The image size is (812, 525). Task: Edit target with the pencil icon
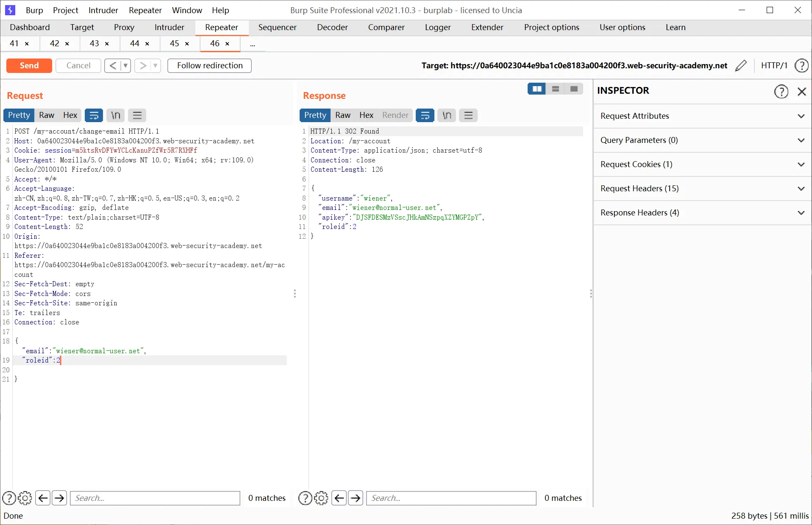coord(741,66)
